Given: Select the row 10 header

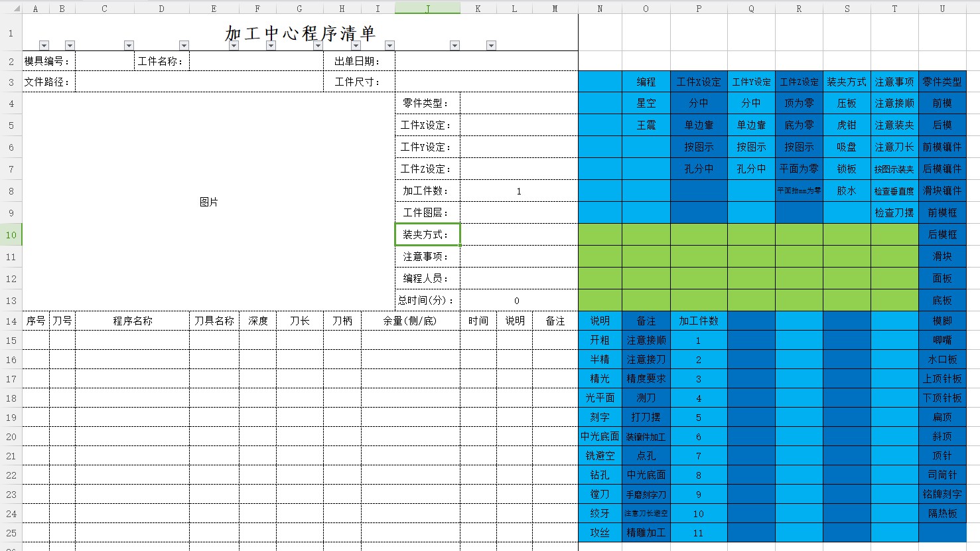Looking at the screenshot, I should pos(11,234).
